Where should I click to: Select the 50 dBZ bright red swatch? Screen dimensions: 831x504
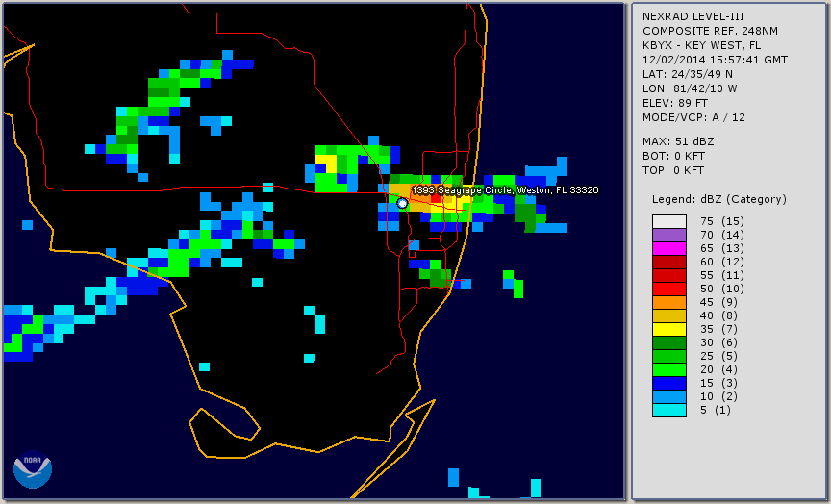pos(668,289)
